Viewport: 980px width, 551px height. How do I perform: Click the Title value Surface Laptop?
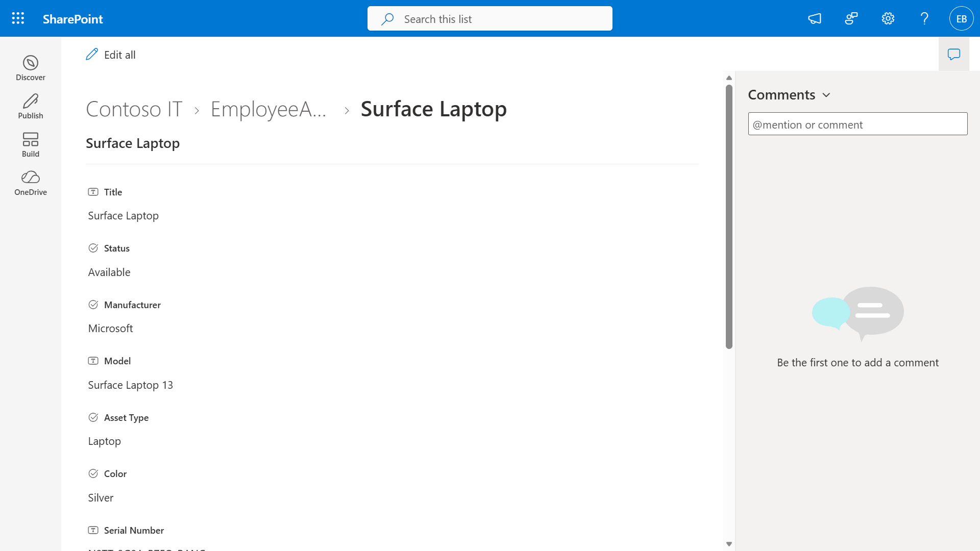pos(124,216)
